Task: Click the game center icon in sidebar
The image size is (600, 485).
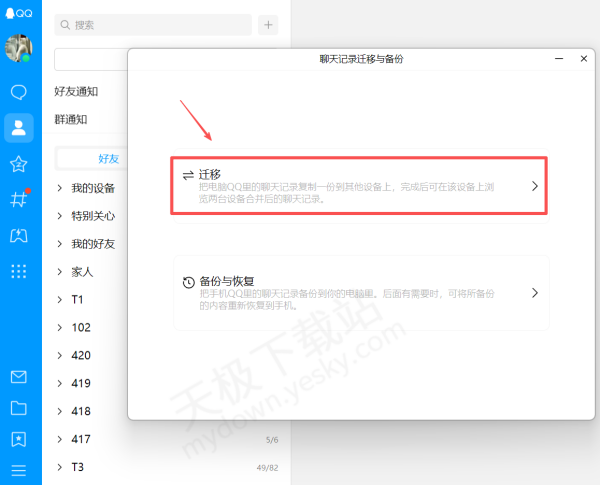Action: pos(18,235)
